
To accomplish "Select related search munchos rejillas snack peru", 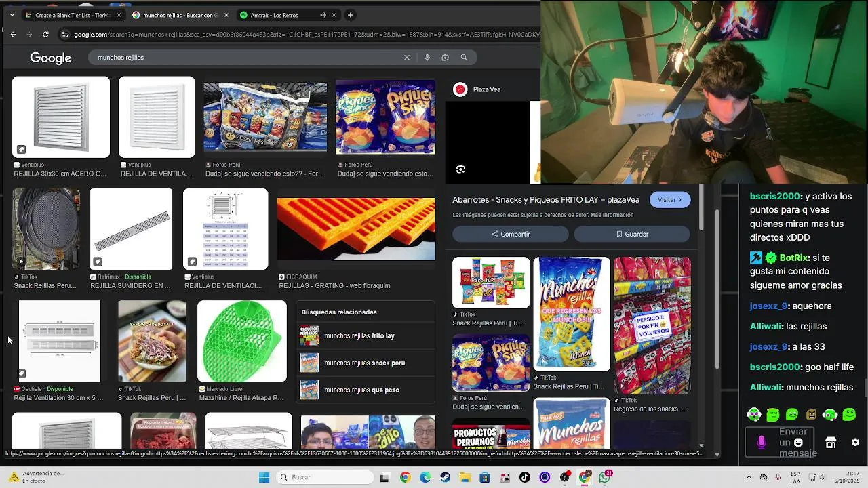I will click(366, 363).
